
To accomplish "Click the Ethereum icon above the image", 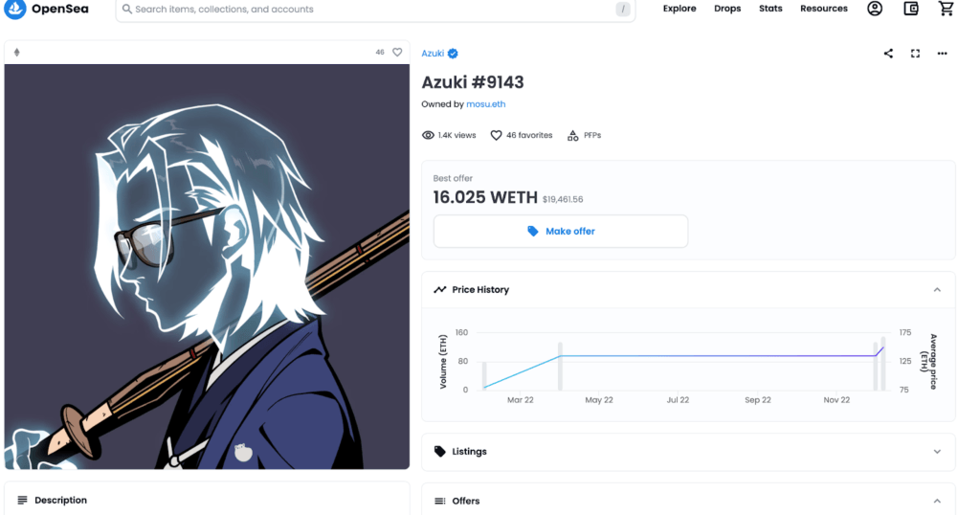I will click(17, 53).
